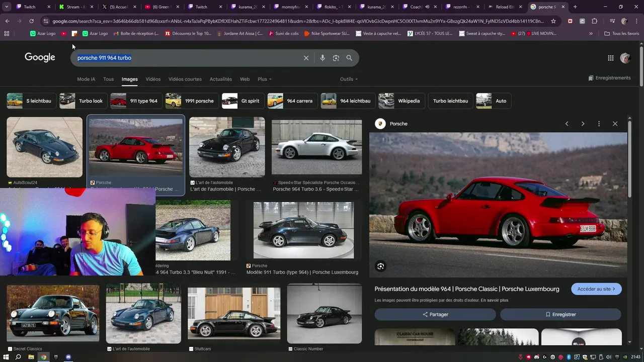Expand the Plus search filter menu
The width and height of the screenshot is (644, 362).
click(265, 79)
